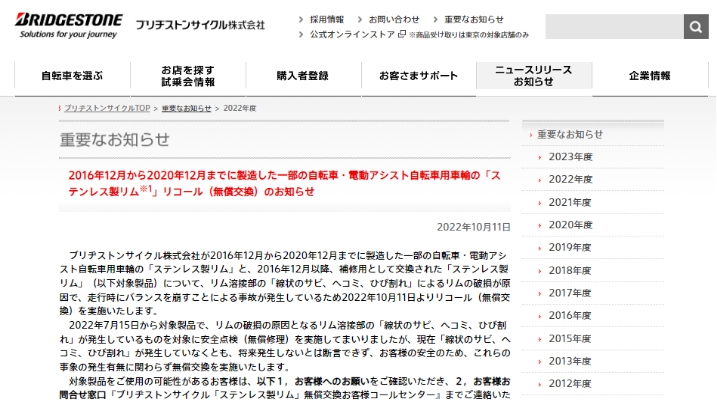Select 購入者登録 navigation menu
Image resolution: width=717 pixels, height=400 pixels.
pyautogui.click(x=303, y=76)
